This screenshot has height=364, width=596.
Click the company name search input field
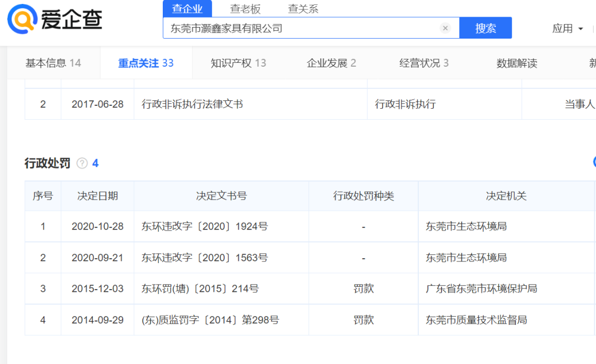click(x=301, y=28)
